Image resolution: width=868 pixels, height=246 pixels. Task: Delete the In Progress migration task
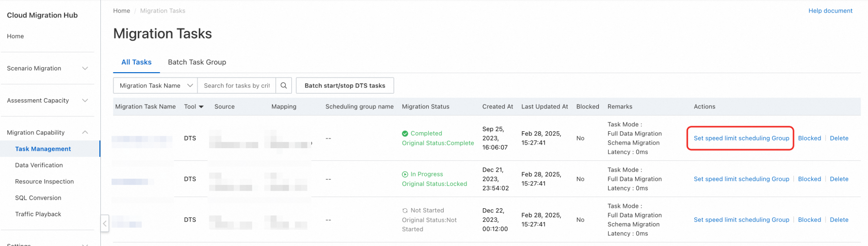click(839, 179)
